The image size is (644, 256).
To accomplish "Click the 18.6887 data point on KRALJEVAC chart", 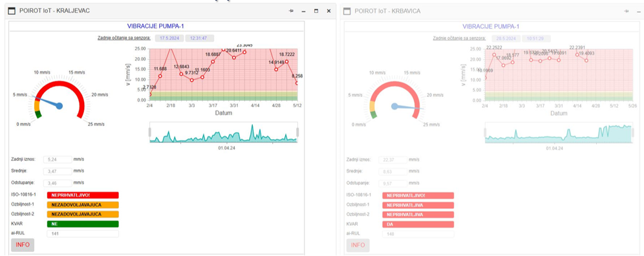I will (x=213, y=61).
